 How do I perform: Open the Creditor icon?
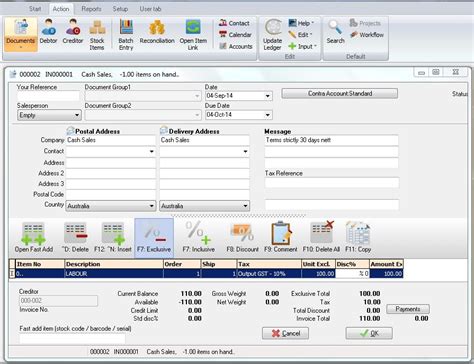point(73,32)
